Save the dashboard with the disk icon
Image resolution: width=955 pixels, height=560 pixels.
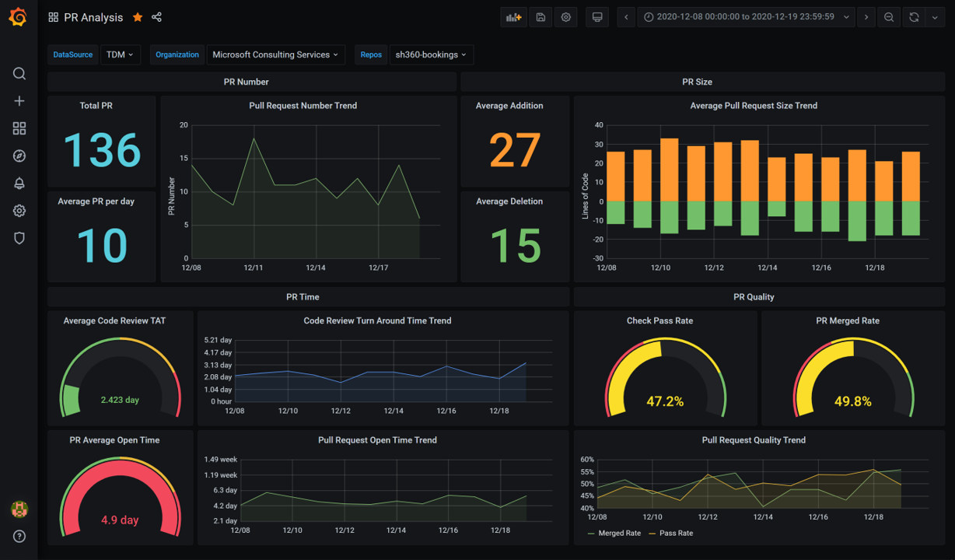pyautogui.click(x=540, y=17)
